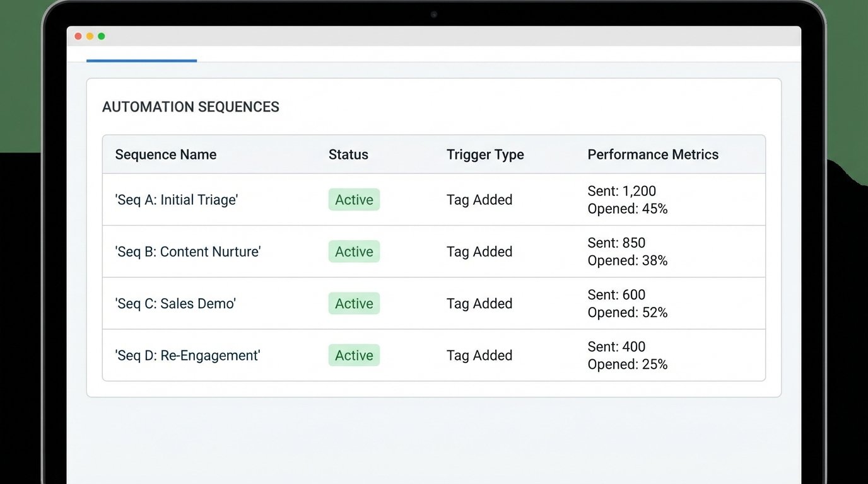Click Active badge in Re-Engagement row
This screenshot has width=868, height=484.
coord(354,355)
